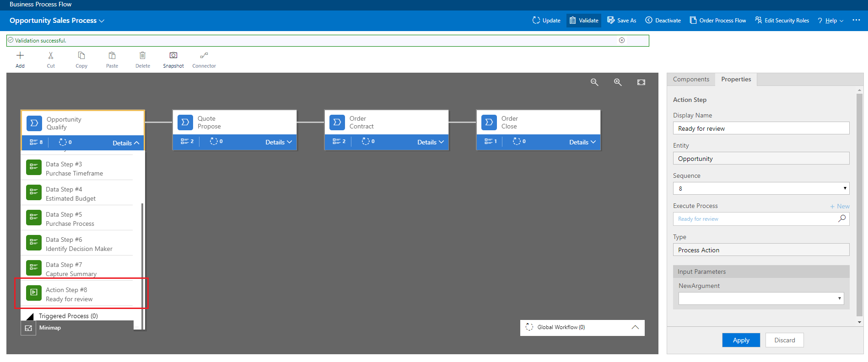Click search icon in Execute Process field

click(841, 219)
